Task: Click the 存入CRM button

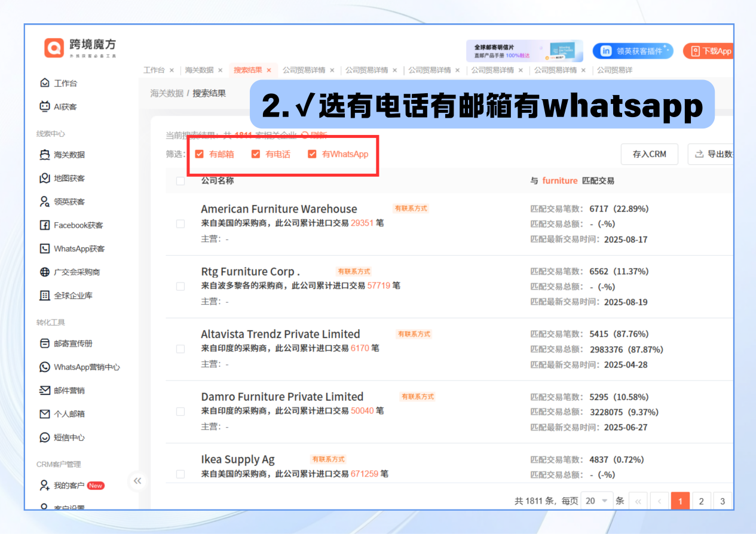Action: click(x=650, y=154)
